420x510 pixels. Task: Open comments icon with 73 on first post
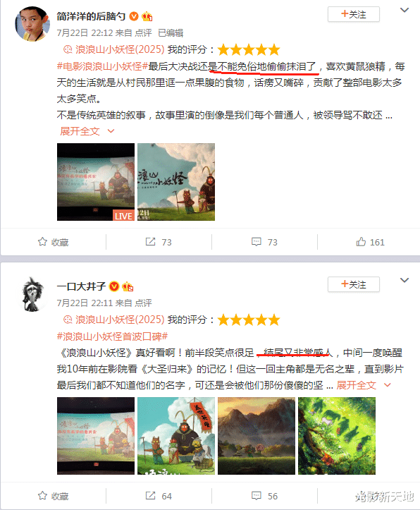coord(257,242)
